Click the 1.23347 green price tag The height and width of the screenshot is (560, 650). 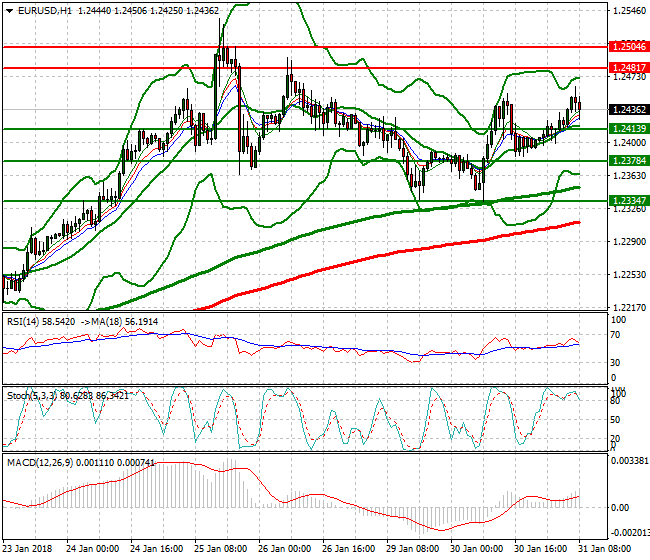[629, 200]
